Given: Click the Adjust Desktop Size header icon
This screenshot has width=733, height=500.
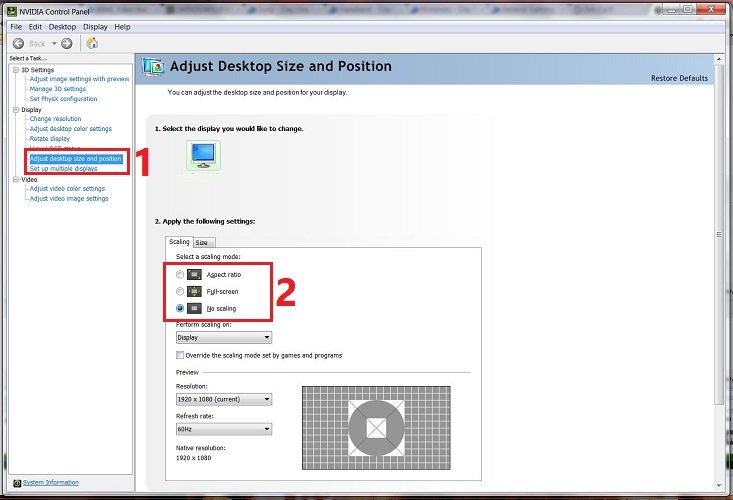Looking at the screenshot, I should (x=153, y=67).
